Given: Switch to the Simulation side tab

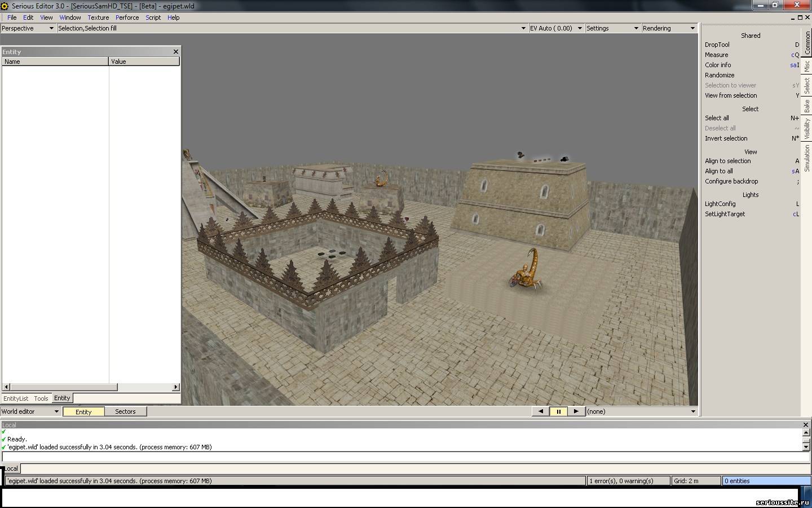Looking at the screenshot, I should click(807, 158).
